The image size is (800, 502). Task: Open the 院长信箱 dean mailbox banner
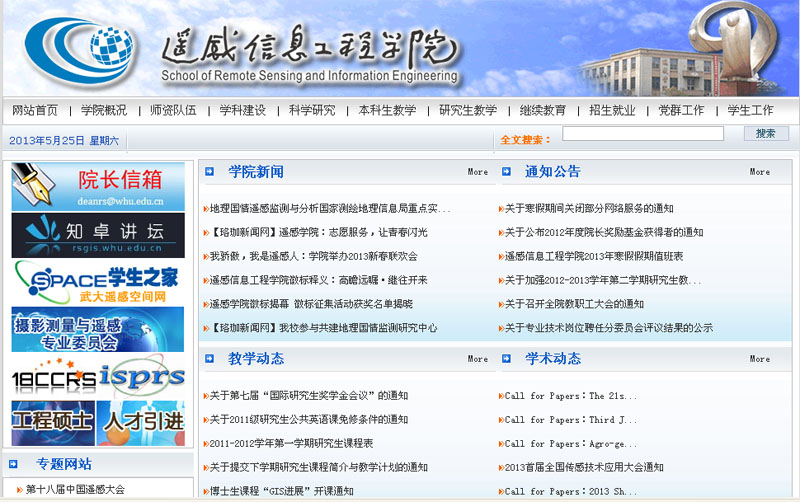(98, 187)
